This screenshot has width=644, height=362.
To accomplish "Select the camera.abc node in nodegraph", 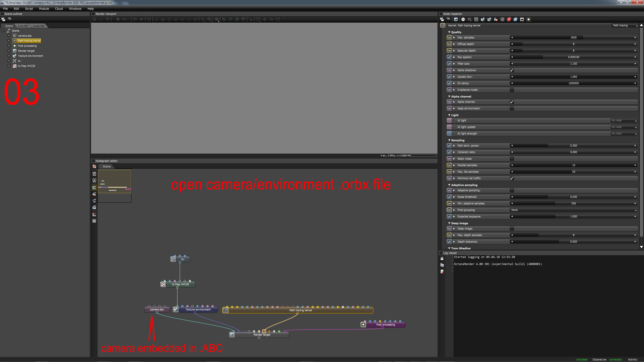I will pos(157,309).
